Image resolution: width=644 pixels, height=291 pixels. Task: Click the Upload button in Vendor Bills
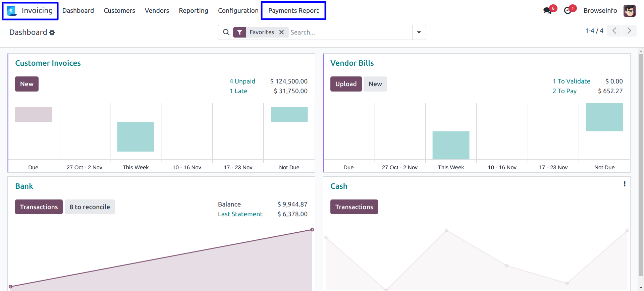pyautogui.click(x=346, y=84)
